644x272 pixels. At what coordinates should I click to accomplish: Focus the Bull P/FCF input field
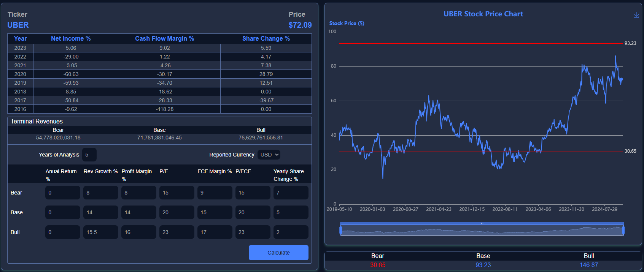[x=253, y=232]
